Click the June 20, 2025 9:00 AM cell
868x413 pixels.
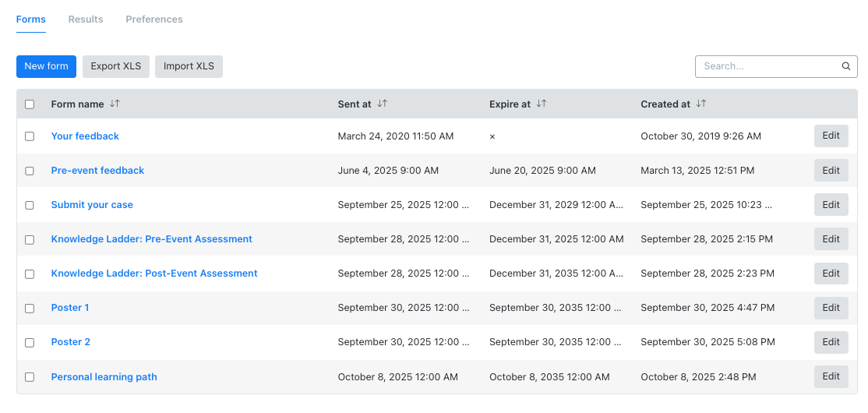pos(542,171)
